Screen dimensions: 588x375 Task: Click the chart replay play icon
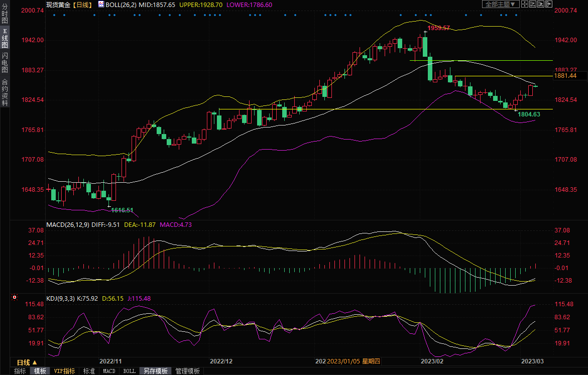[x=541, y=4]
